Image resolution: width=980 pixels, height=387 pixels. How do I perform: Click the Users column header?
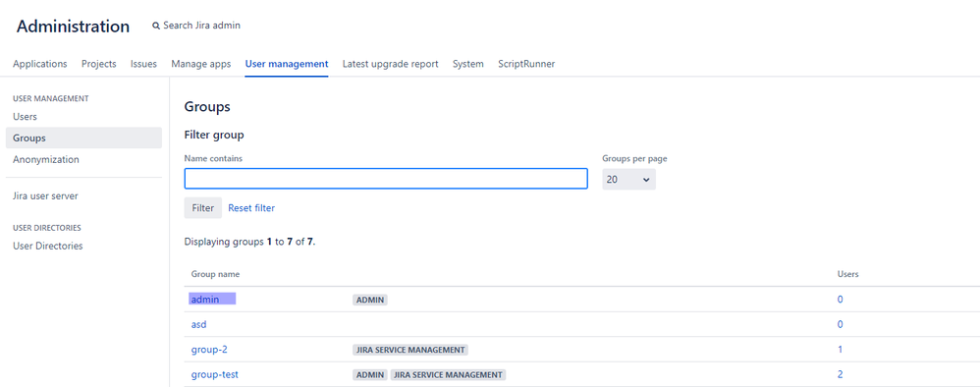(x=847, y=274)
